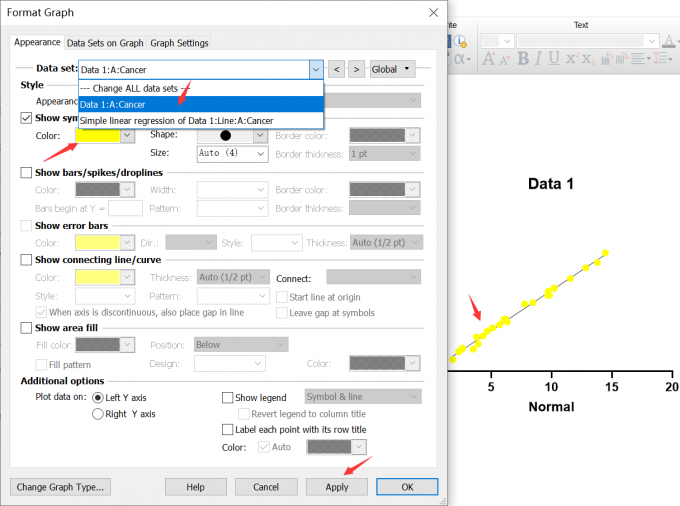Click the increase font size icon
680x506 pixels.
point(489,58)
